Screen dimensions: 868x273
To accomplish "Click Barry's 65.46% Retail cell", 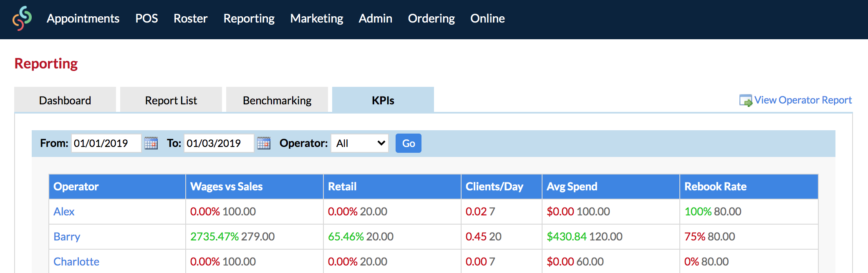I will click(392, 237).
